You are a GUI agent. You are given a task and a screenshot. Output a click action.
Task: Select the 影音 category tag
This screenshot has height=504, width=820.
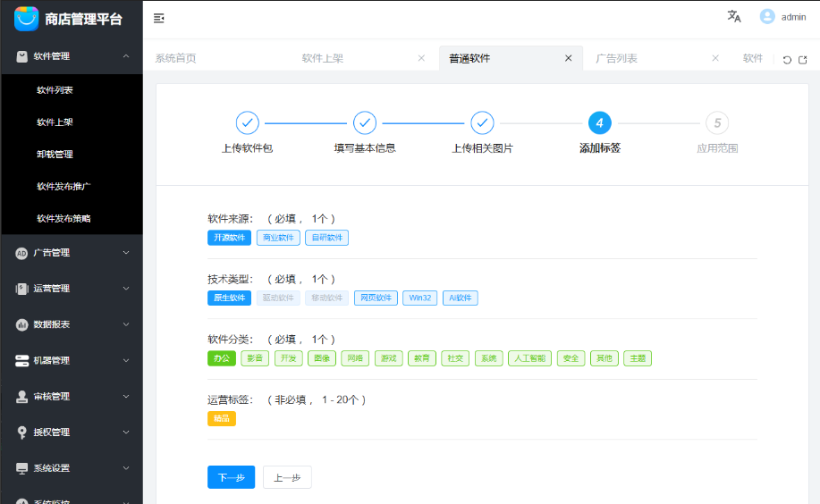(255, 358)
